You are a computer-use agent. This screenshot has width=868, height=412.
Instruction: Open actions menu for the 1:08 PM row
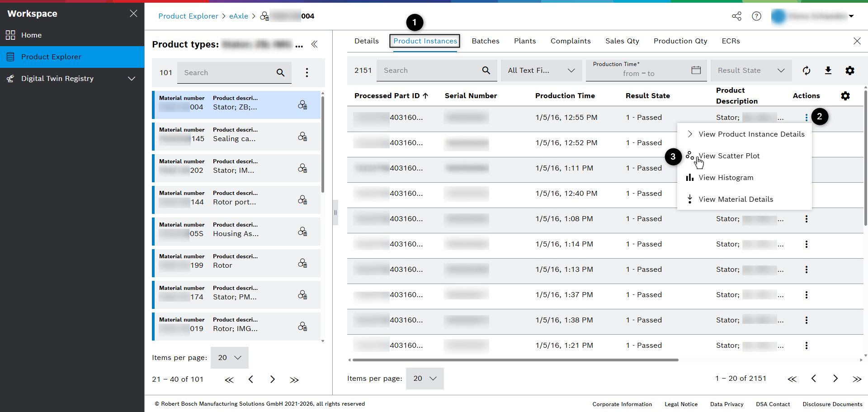[x=807, y=219]
